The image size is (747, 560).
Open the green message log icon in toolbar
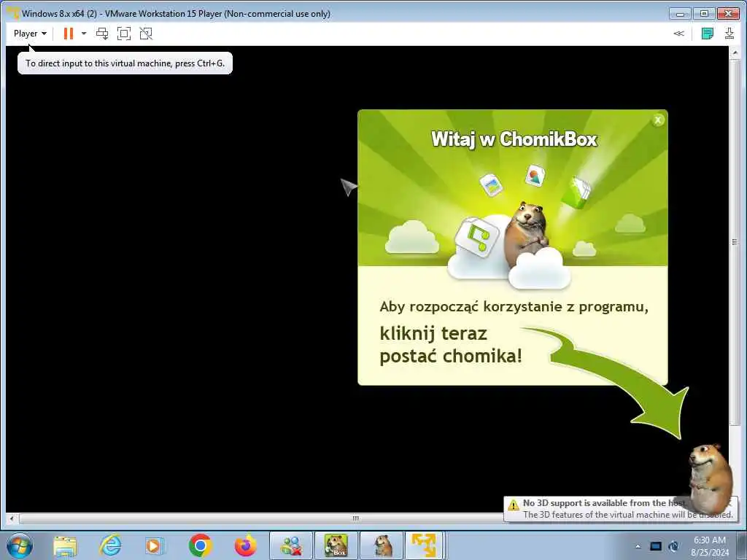(x=708, y=34)
